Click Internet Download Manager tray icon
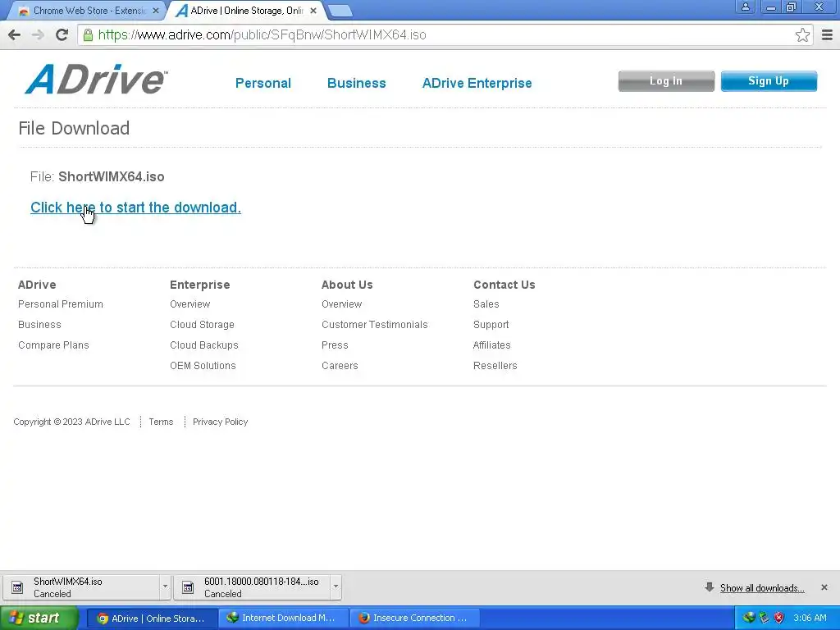This screenshot has height=630, width=840. [x=748, y=618]
